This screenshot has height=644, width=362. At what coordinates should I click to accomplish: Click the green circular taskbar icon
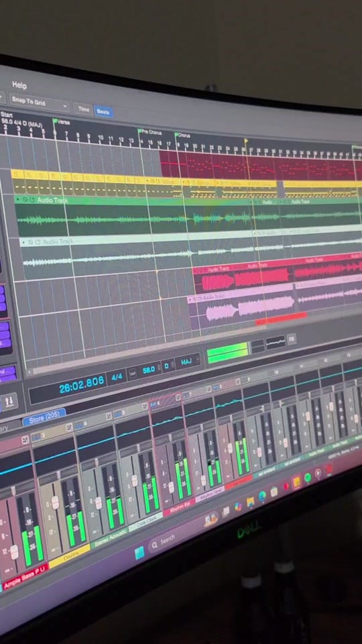308,478
